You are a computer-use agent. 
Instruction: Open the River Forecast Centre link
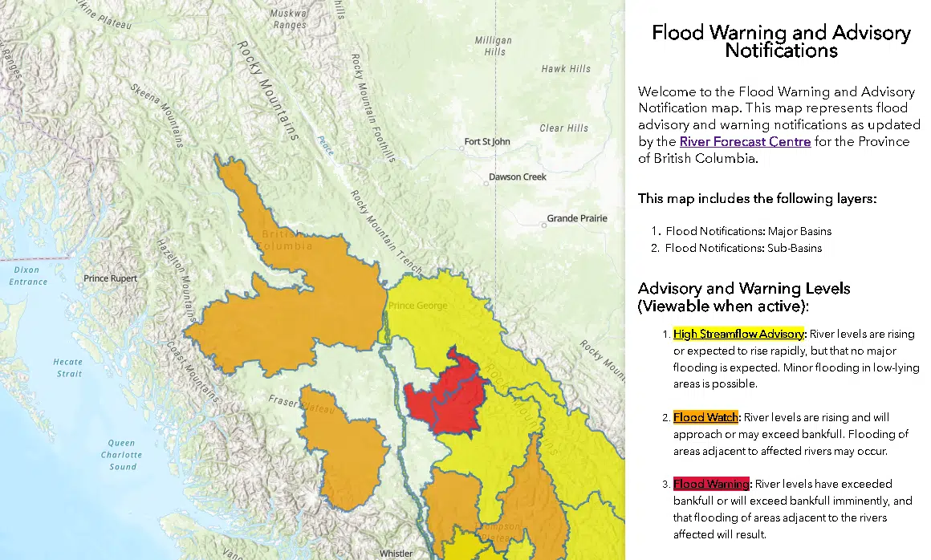(745, 142)
